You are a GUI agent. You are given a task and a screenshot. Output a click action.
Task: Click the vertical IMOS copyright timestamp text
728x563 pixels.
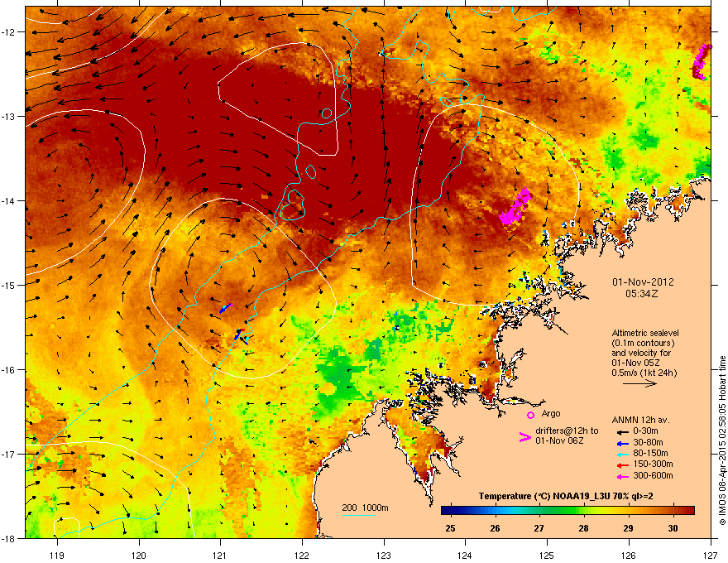click(722, 440)
